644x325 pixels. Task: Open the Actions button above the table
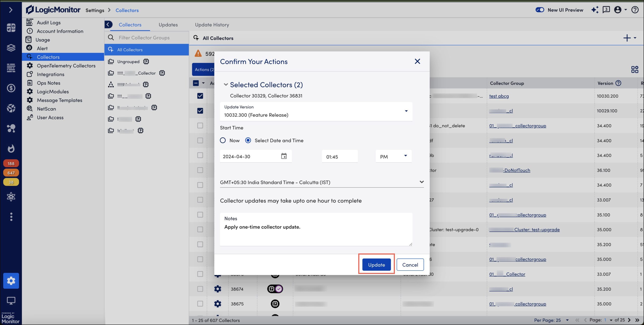203,70
